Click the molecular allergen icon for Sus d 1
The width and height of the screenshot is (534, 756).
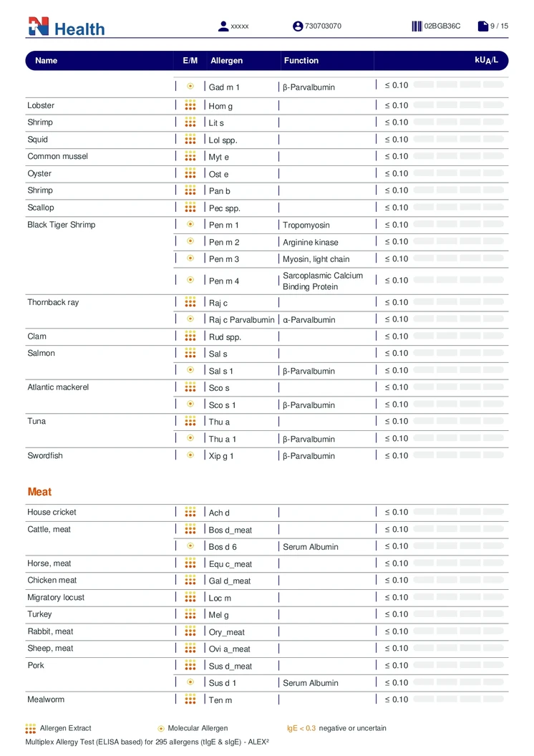(190, 682)
